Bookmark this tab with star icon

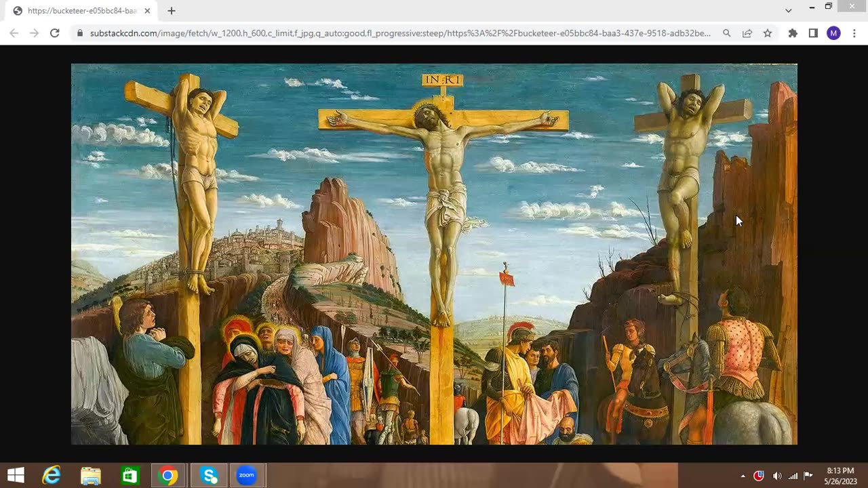point(768,33)
